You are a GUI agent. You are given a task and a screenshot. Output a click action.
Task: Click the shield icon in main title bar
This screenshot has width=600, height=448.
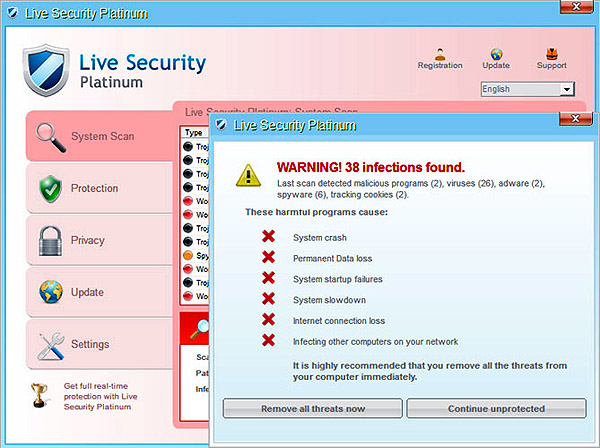pos(13,13)
